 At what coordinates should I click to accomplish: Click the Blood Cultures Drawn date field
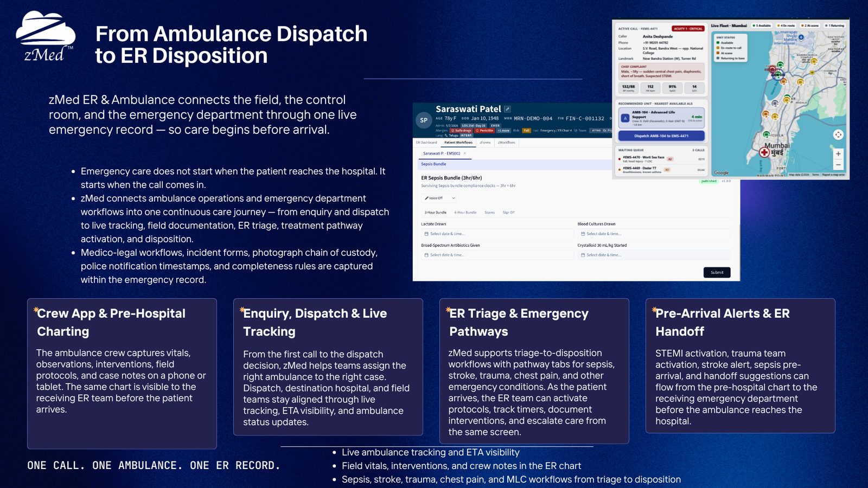tap(654, 234)
